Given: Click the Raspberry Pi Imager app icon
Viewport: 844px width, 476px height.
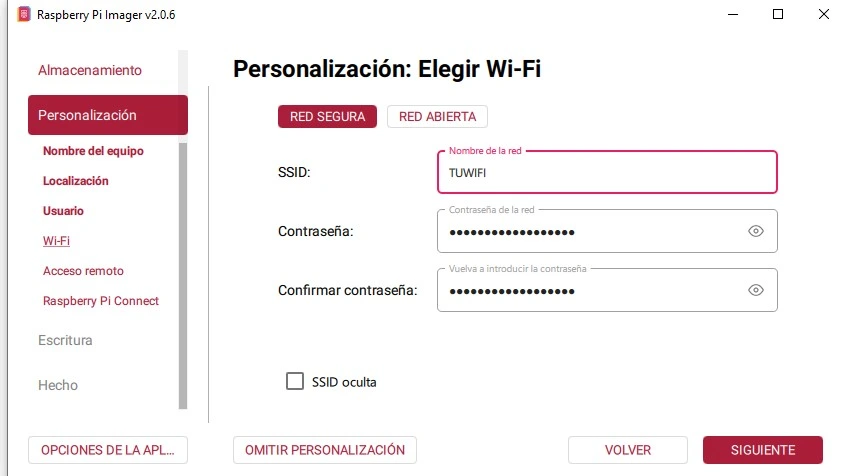Looking at the screenshot, I should pos(23,15).
